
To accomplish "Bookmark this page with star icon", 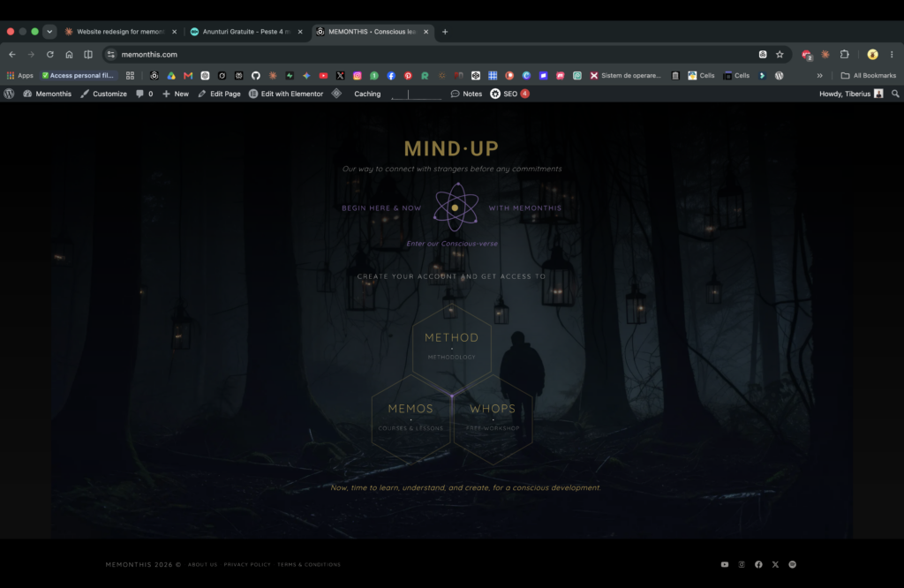I will tap(780, 54).
